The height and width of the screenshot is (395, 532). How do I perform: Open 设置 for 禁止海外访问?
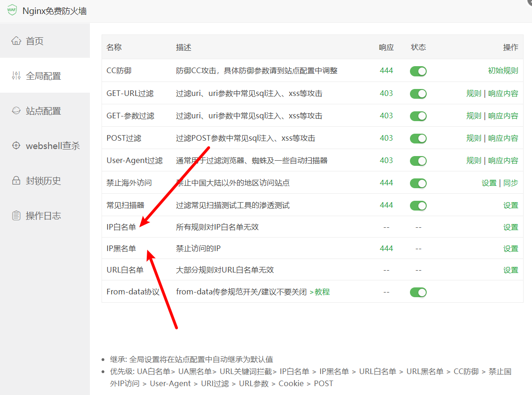pyautogui.click(x=489, y=183)
